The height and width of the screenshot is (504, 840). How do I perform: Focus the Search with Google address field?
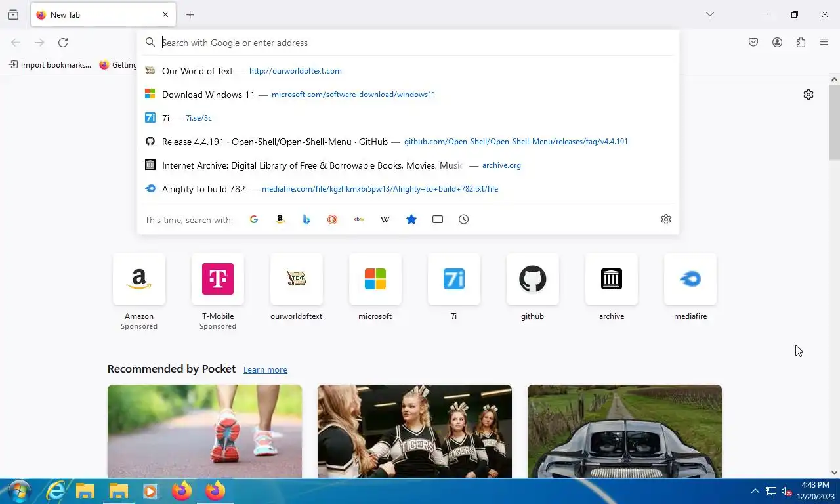pos(408,43)
